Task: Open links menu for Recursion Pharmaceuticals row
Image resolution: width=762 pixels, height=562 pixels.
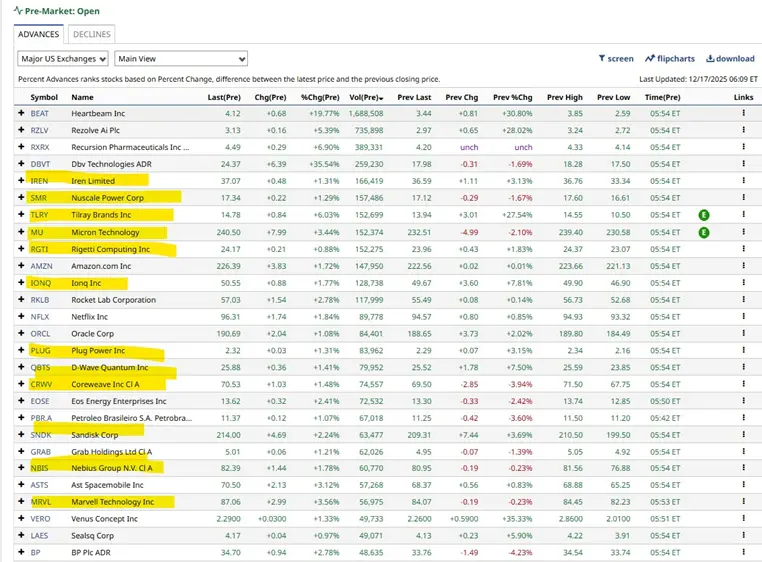Action: (744, 146)
